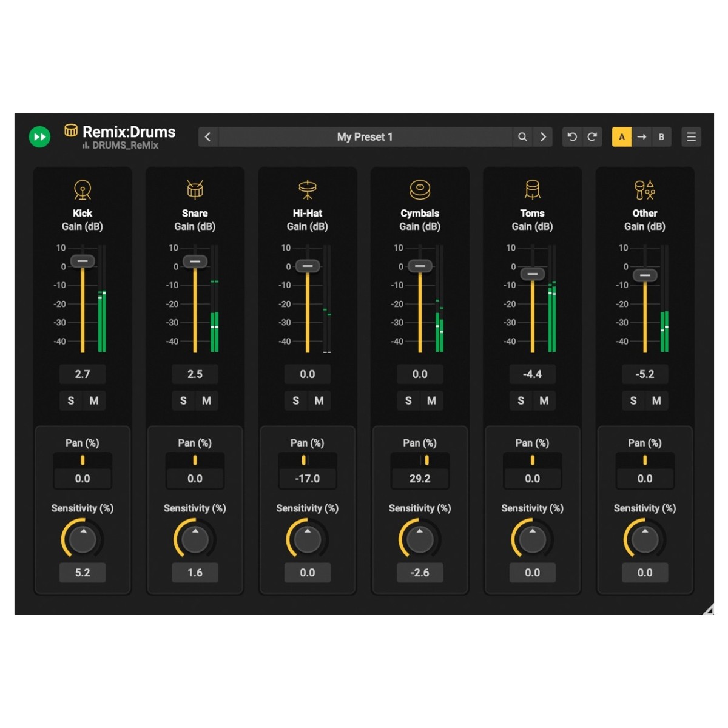
Task: Solo the Kick channel
Action: pyautogui.click(x=71, y=400)
